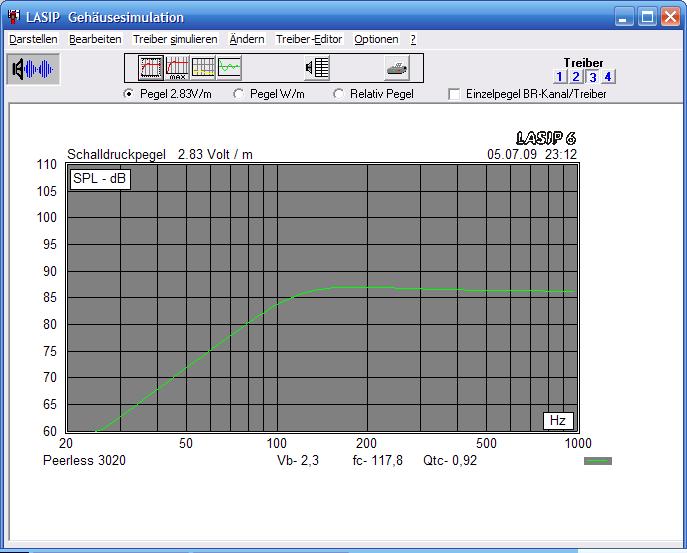Choose the Relativ Pegel option
Viewport: 687px width, 553px height.
[338, 94]
